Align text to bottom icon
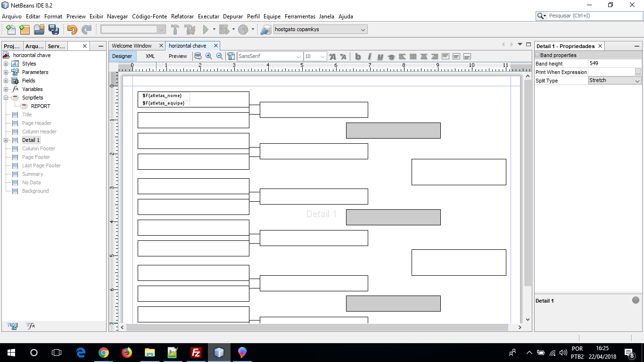 [467, 57]
